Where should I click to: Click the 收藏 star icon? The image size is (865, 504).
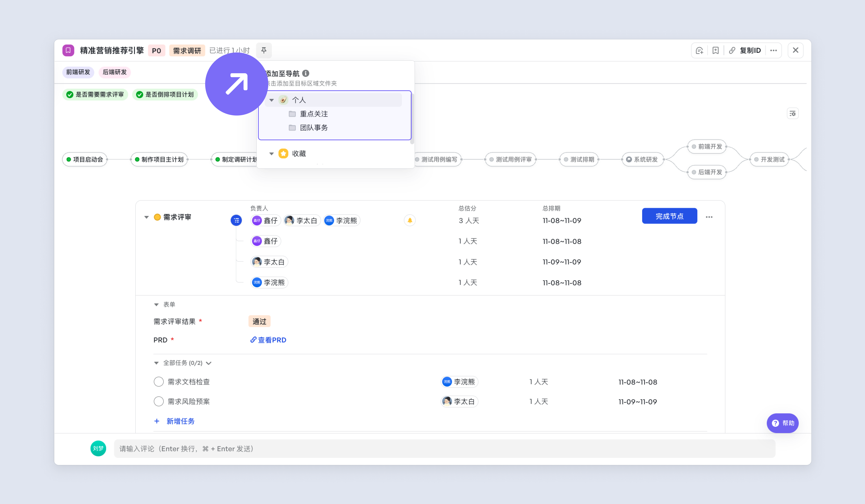coord(283,154)
